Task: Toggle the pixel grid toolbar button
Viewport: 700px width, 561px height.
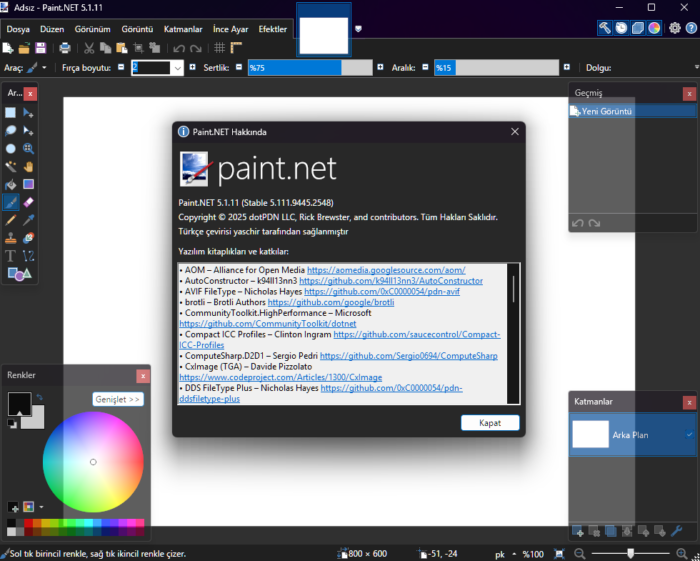Action: (219, 48)
